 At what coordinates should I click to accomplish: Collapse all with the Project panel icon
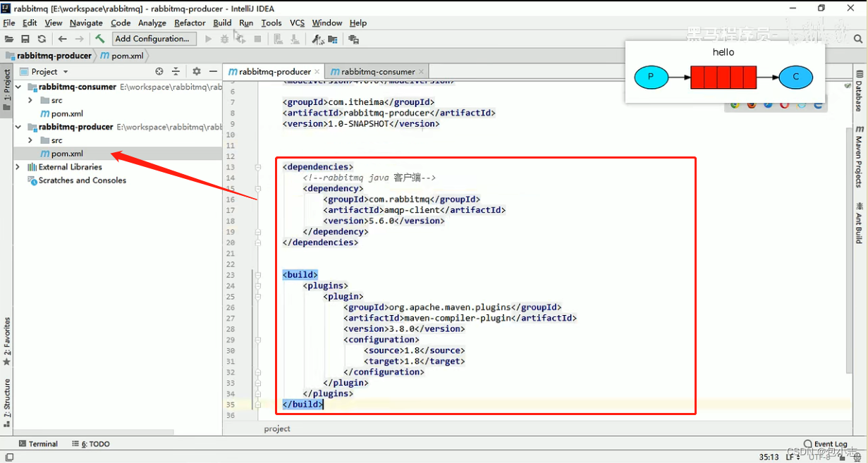176,71
